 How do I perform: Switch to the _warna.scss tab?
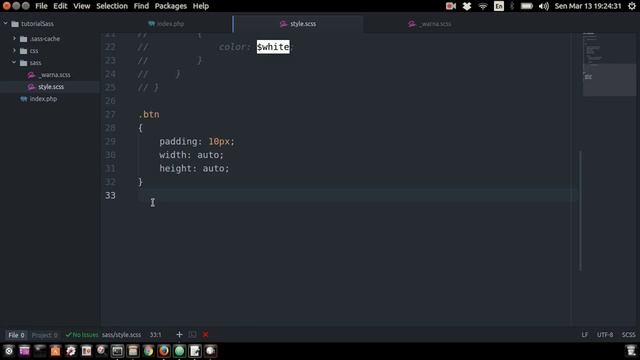[429, 24]
